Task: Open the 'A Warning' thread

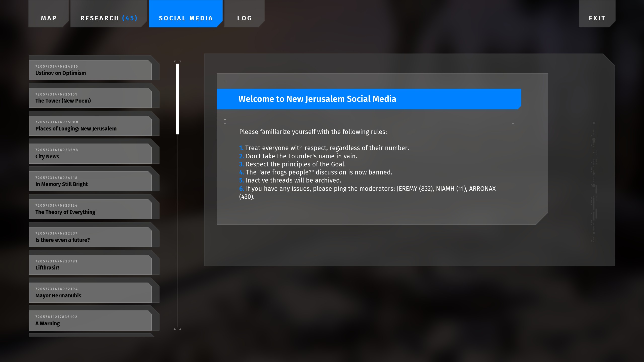Action: [90, 321]
